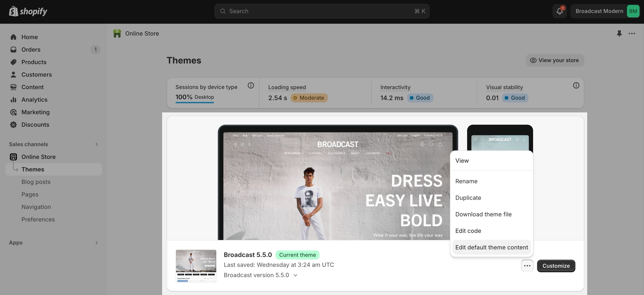
Task: Click the Visual stability info icon
Action: [576, 85]
